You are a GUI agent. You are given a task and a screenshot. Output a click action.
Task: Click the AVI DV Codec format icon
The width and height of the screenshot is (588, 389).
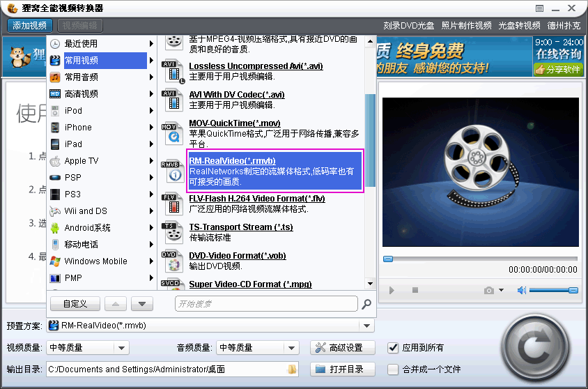[173, 100]
